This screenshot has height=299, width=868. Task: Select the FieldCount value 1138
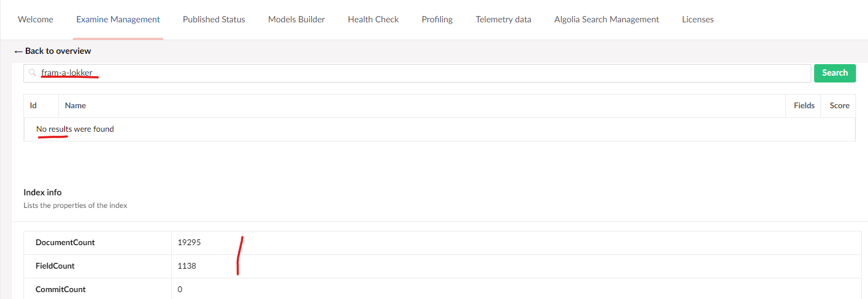click(187, 266)
